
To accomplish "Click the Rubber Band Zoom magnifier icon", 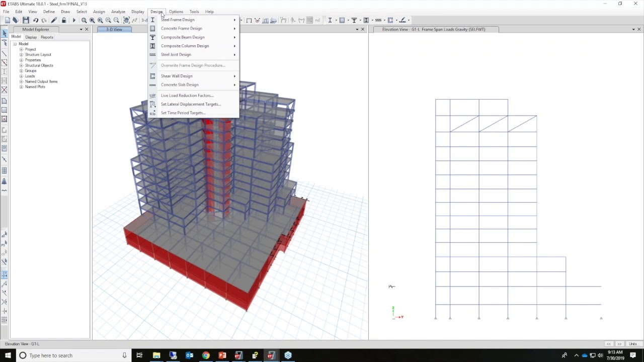I will click(84, 20).
